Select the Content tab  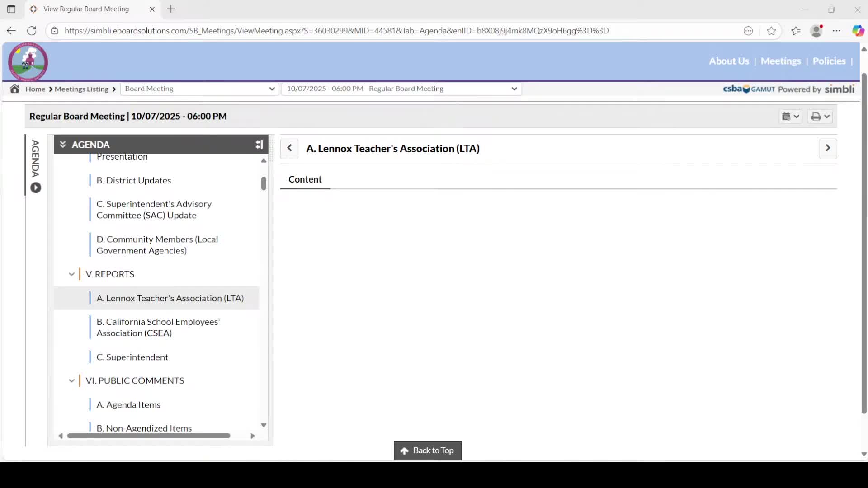(305, 179)
